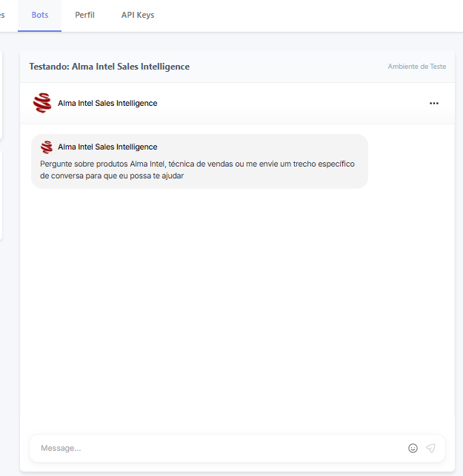Select the 'Ambiente de Teste' label
This screenshot has width=463, height=476.
[417, 67]
